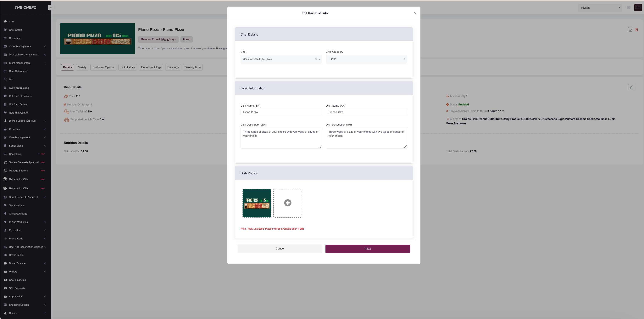
Task: Expand Order Management menu
Action: pyautogui.click(x=25, y=47)
